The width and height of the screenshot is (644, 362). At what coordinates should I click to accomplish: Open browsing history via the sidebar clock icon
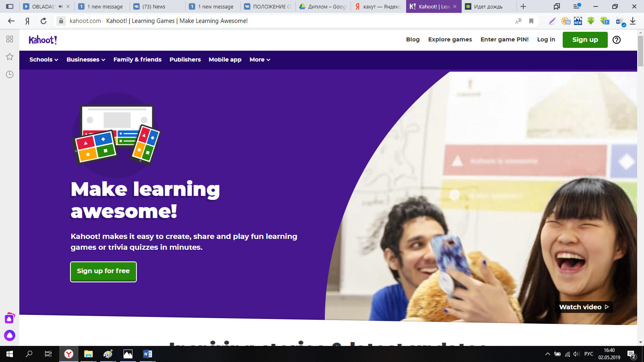(x=10, y=74)
